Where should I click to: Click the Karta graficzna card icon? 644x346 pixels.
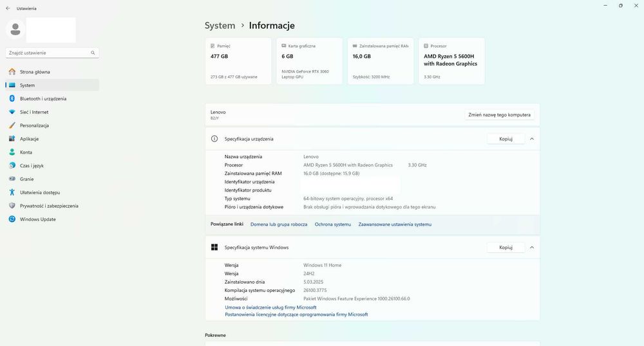tap(283, 46)
